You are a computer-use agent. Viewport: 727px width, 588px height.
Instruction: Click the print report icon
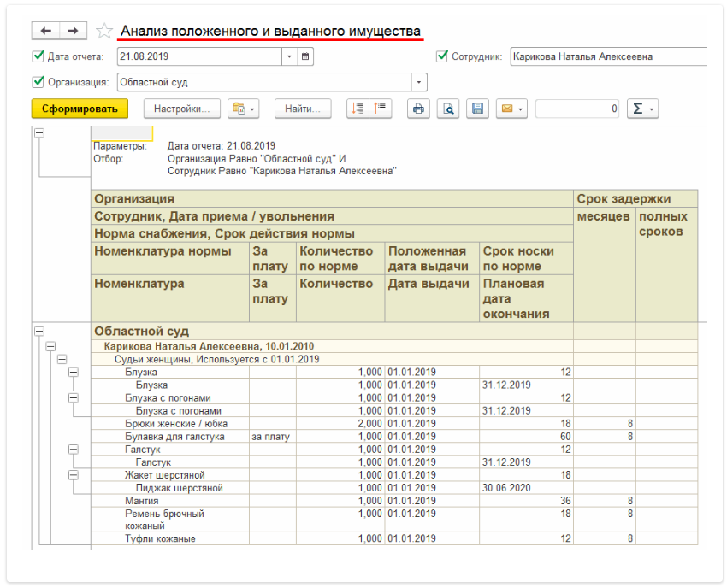coord(418,109)
